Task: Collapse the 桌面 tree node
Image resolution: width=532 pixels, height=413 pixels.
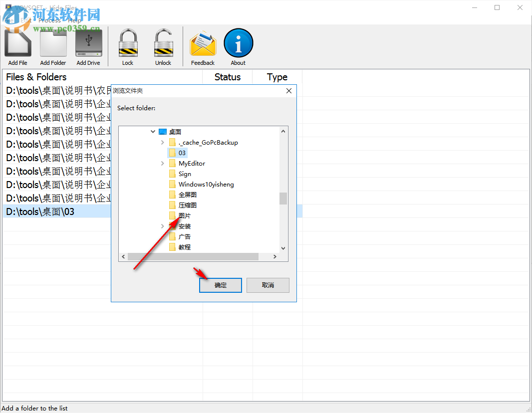Action: point(153,132)
